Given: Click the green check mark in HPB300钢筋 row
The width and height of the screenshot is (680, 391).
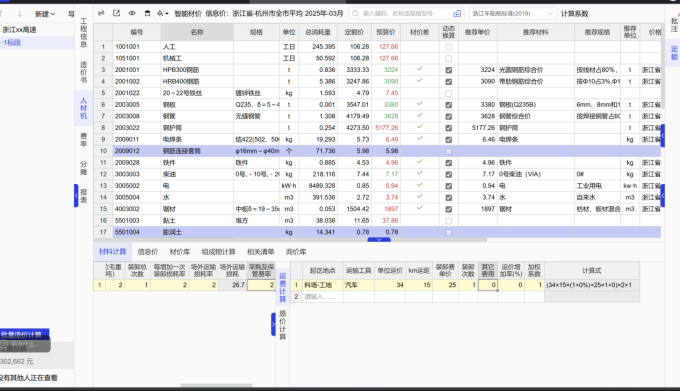Looking at the screenshot, I should (419, 69).
